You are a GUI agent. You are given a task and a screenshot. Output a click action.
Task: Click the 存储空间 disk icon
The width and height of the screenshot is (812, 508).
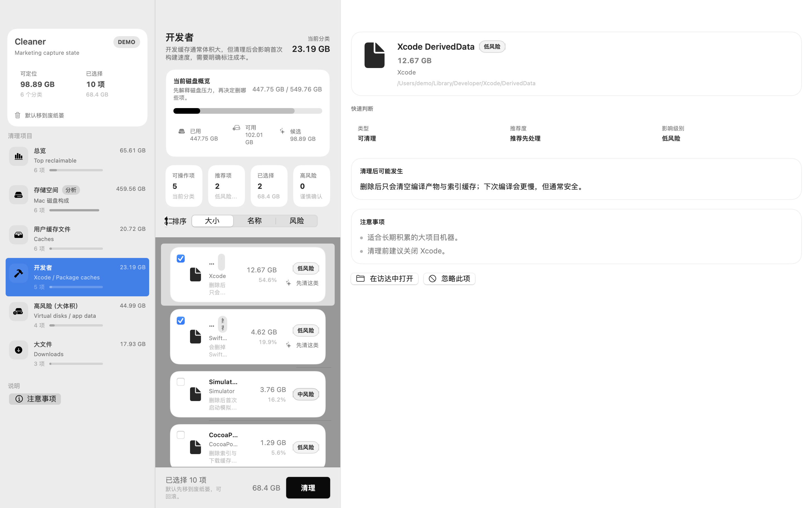click(18, 195)
